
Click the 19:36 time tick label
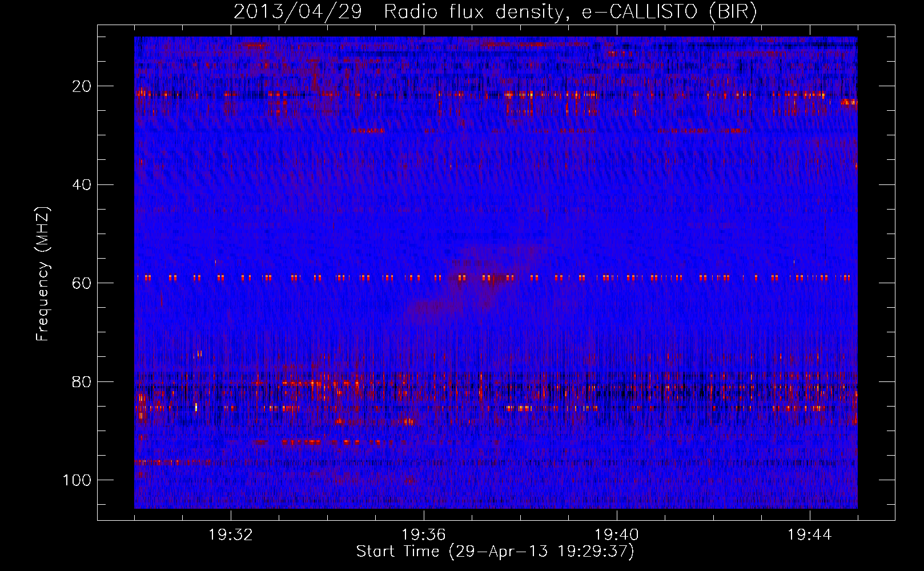pyautogui.click(x=424, y=535)
